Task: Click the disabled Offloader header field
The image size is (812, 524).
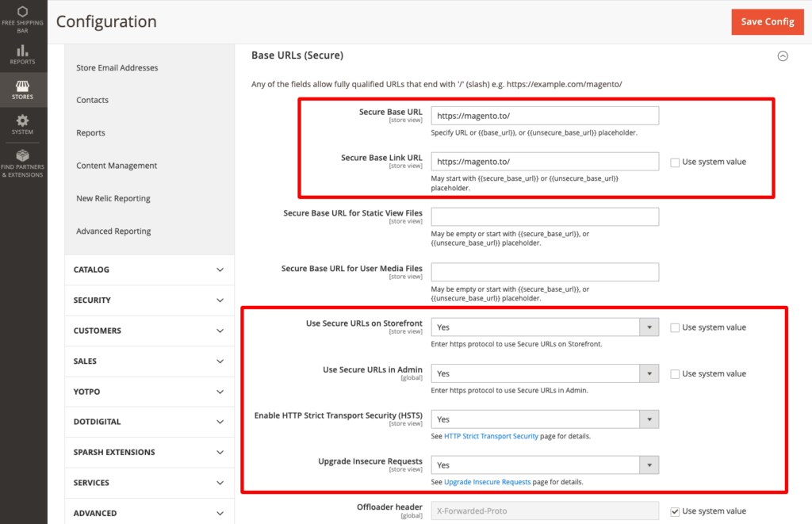Action: tap(545, 511)
